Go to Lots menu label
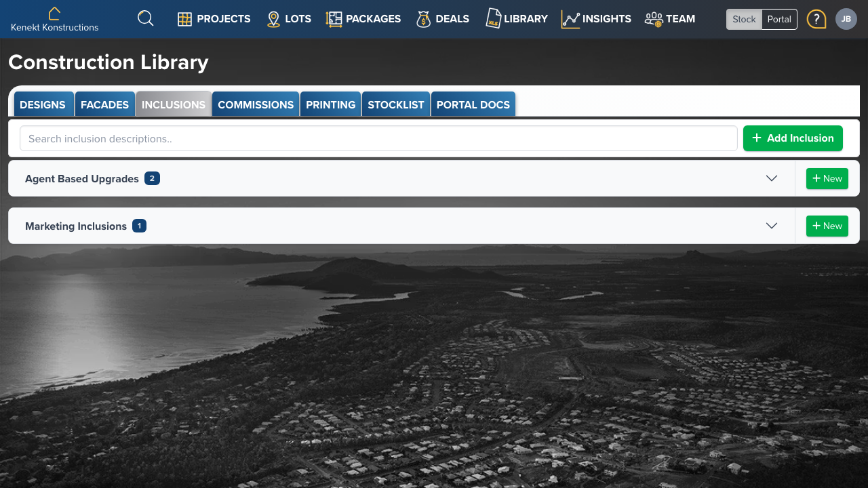 [x=298, y=19]
